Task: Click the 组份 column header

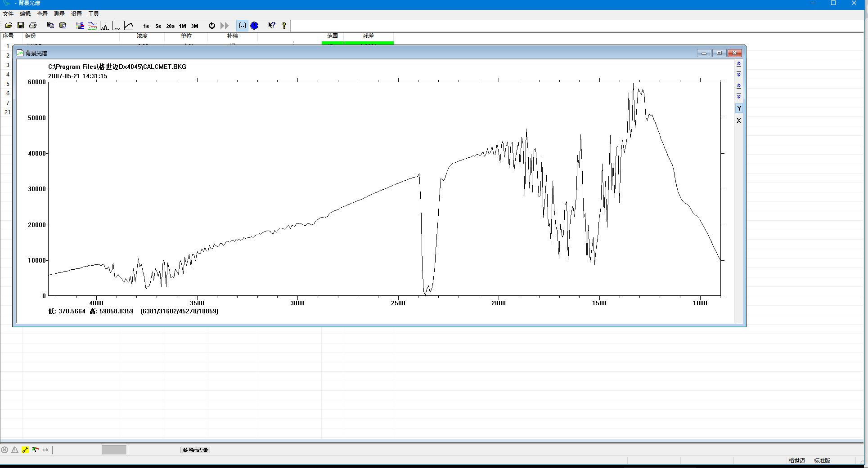Action: coord(31,36)
